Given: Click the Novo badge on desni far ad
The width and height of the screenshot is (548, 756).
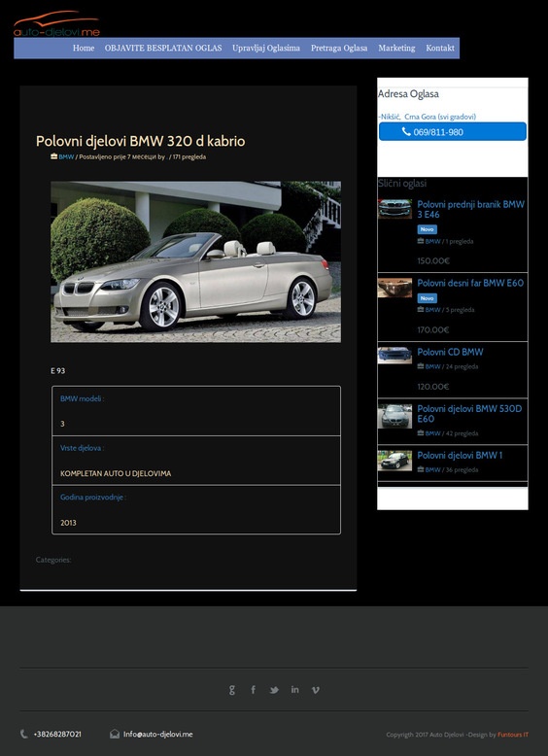Looking at the screenshot, I should point(427,298).
